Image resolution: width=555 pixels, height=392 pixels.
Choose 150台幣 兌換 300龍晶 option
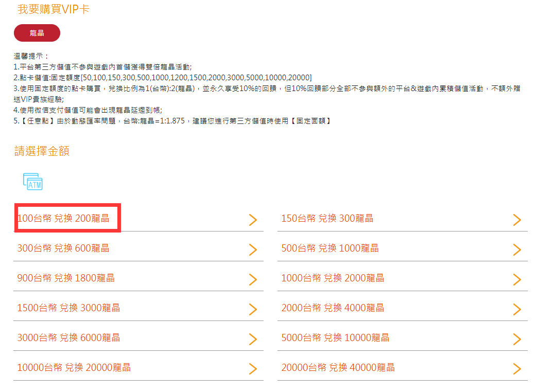point(327,218)
